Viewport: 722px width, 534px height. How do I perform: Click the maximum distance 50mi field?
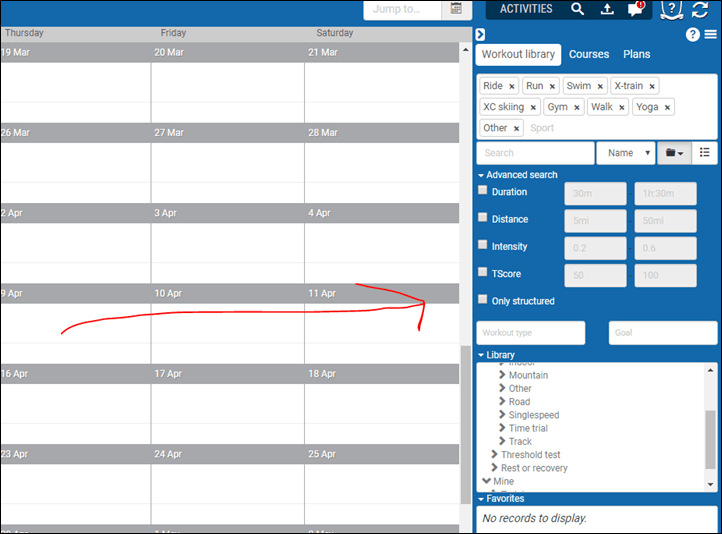coord(665,221)
